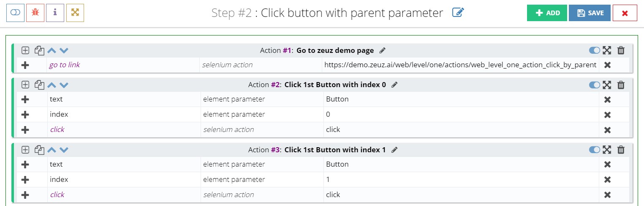The width and height of the screenshot is (644, 206).
Task: Maximize Action #2 with expand icon
Action: coord(607,85)
